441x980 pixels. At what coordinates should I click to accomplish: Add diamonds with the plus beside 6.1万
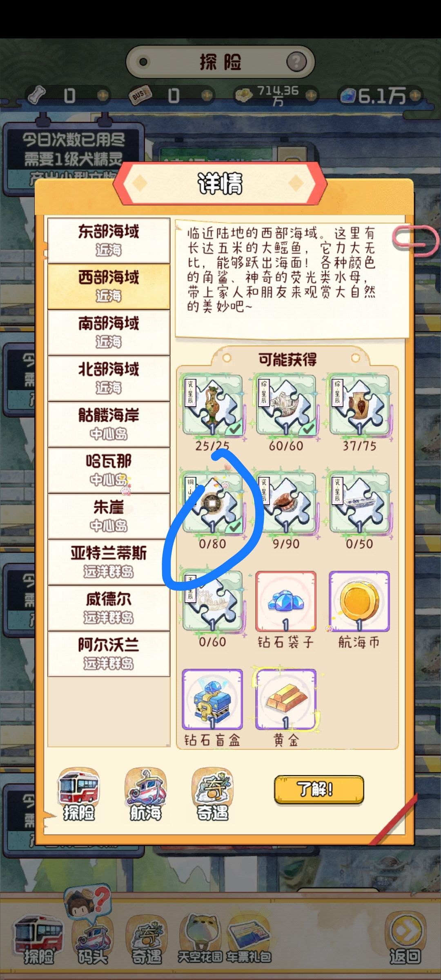click(415, 96)
